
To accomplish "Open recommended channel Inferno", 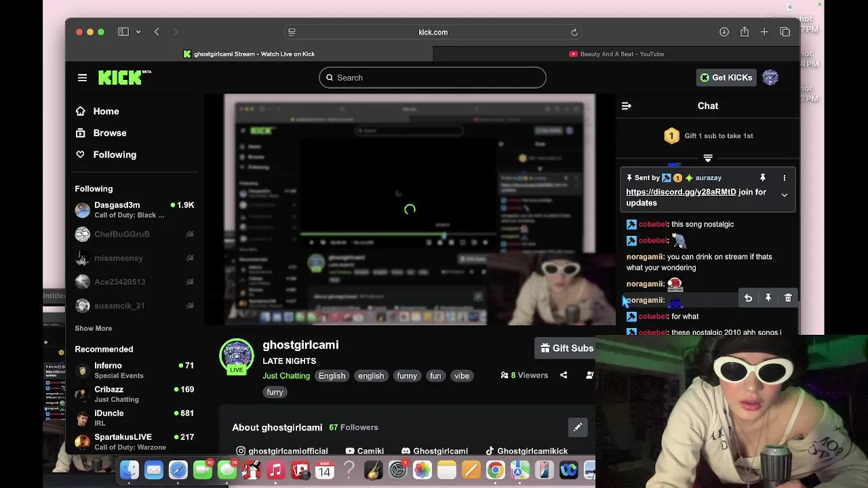I will (x=134, y=370).
